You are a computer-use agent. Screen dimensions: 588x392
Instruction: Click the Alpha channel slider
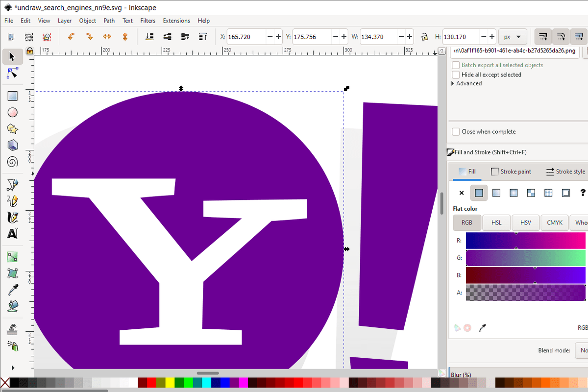pos(526,293)
